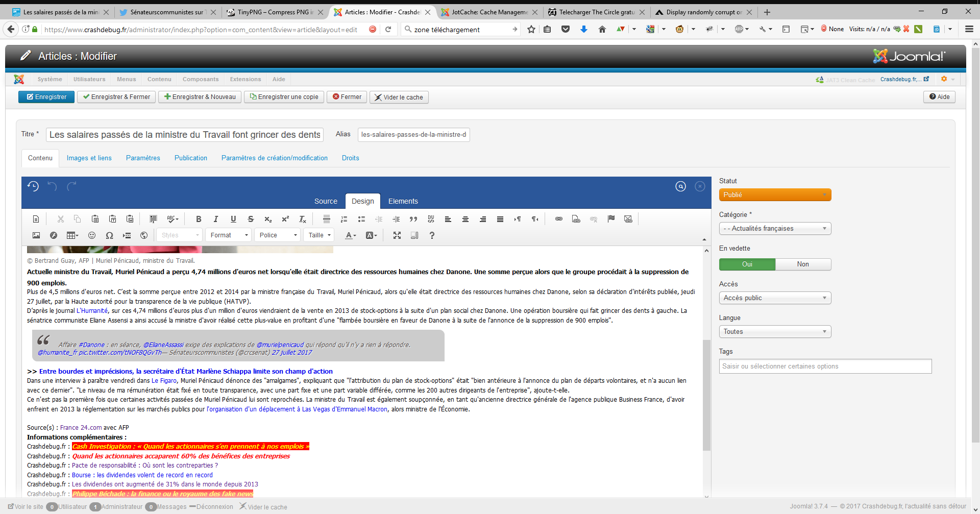This screenshot has width=980, height=514.
Task: Open the Catégorie dropdown
Action: pos(775,229)
